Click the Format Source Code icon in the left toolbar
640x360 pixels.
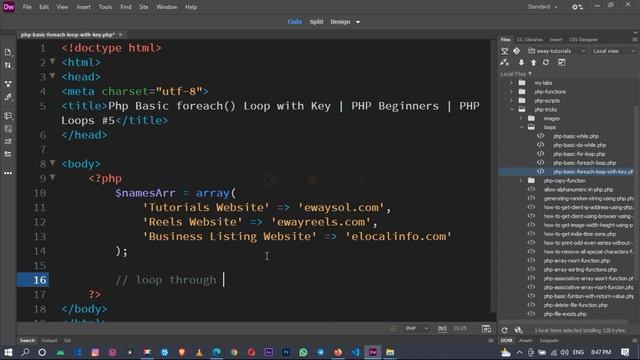tap(8, 97)
